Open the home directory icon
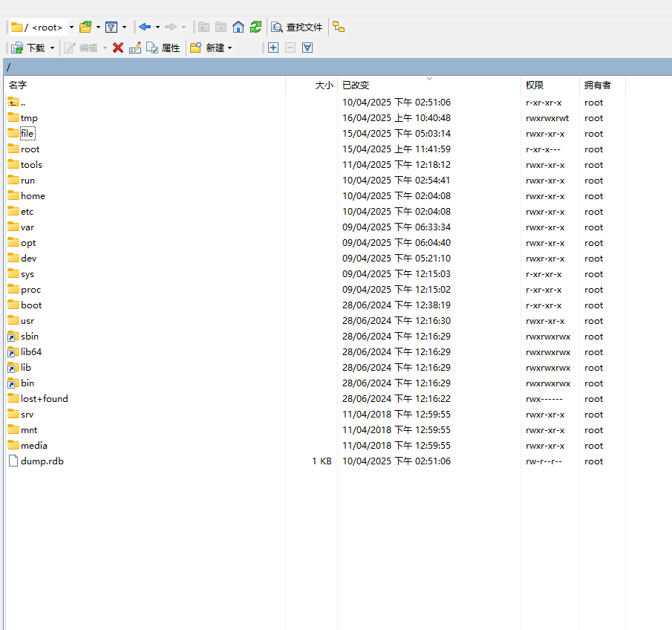Image resolution: width=672 pixels, height=630 pixels. coord(238,27)
